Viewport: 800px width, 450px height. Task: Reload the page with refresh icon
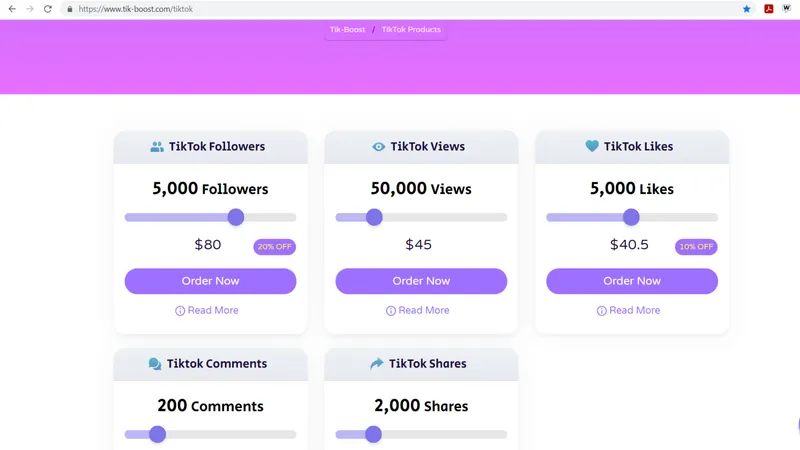coord(47,9)
